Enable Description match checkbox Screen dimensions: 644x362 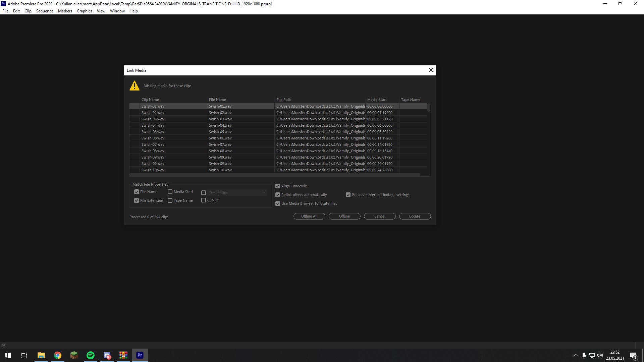(204, 193)
